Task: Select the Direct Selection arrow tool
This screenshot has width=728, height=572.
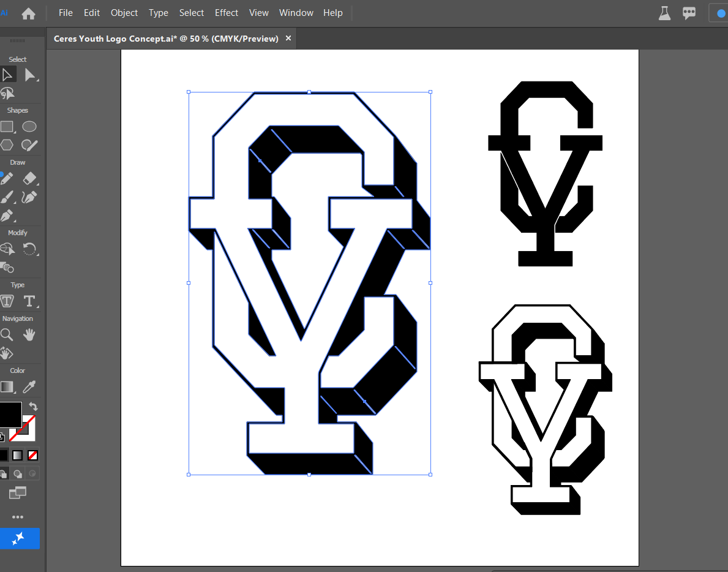Action: pos(30,75)
